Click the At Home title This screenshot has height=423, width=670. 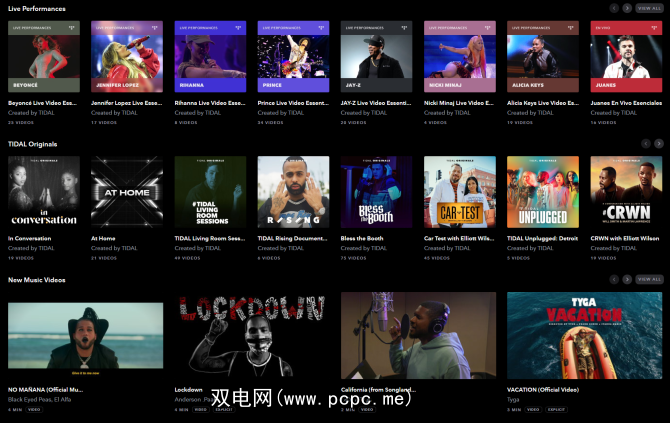point(103,238)
